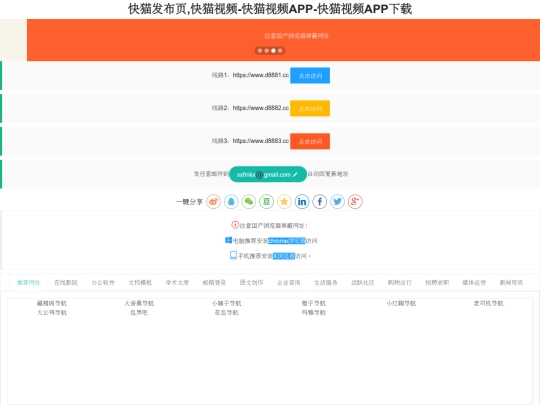Click blue 点击访问 button for line 1
Viewport: 540px width, 405px height.
point(310,75)
